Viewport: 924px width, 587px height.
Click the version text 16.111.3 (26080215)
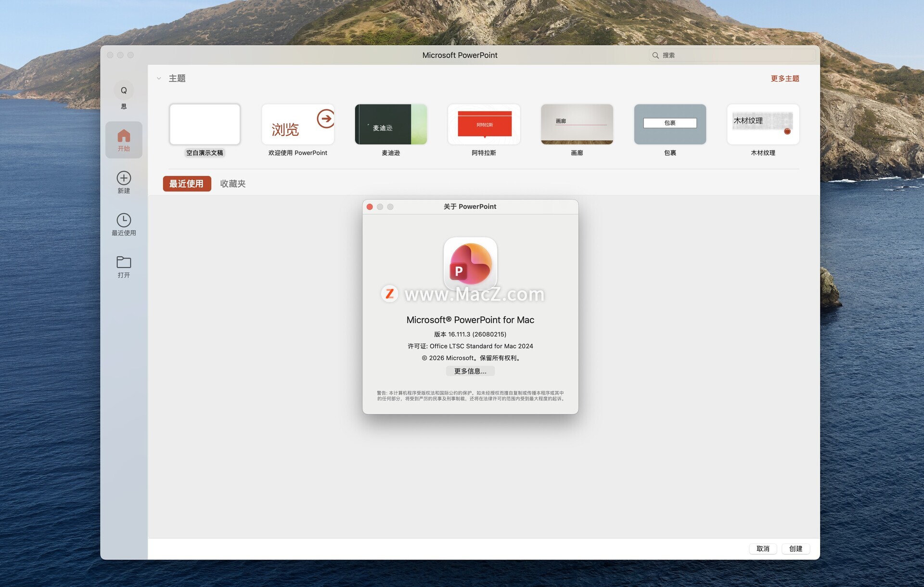[477, 334]
